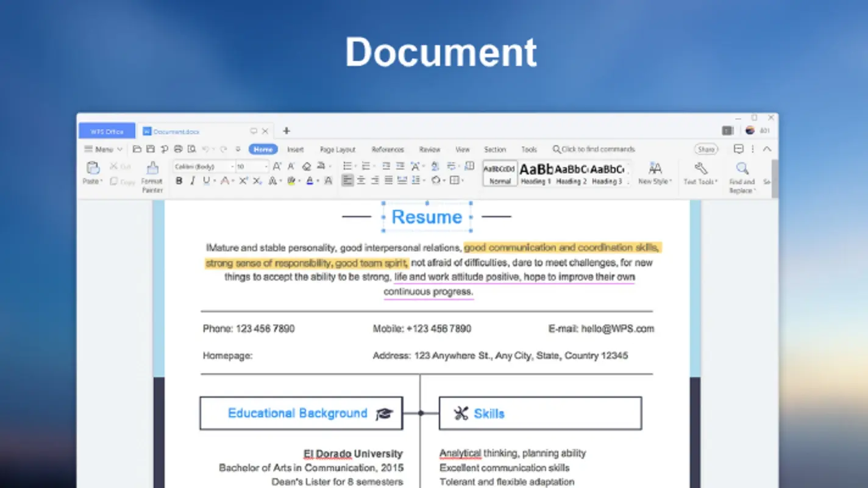Switch to the References tab
The image size is (868, 488).
pos(388,149)
